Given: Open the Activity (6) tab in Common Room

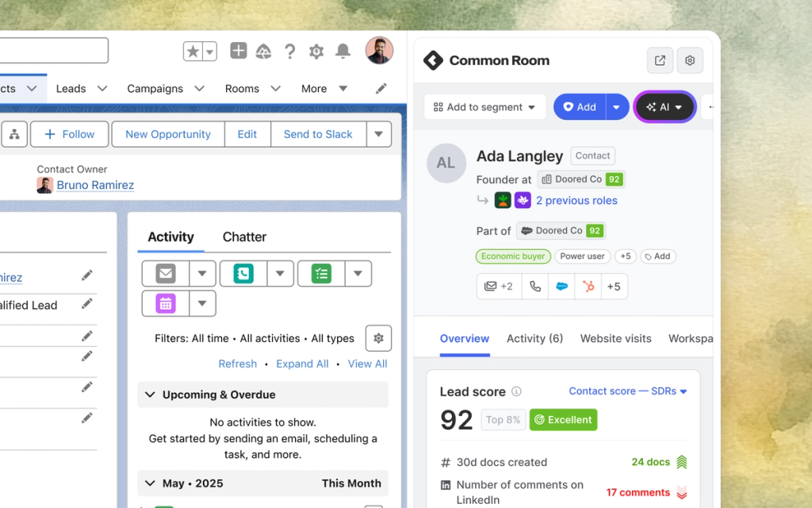Looking at the screenshot, I should tap(534, 338).
